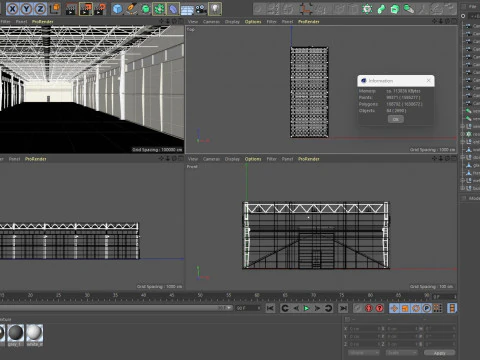This screenshot has height=360, width=480.
Task: Click the grey Record Active Objects icon
Action: click(x=358, y=308)
